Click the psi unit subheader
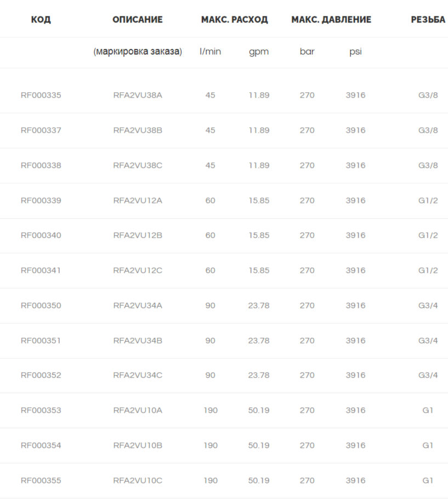 [355, 52]
